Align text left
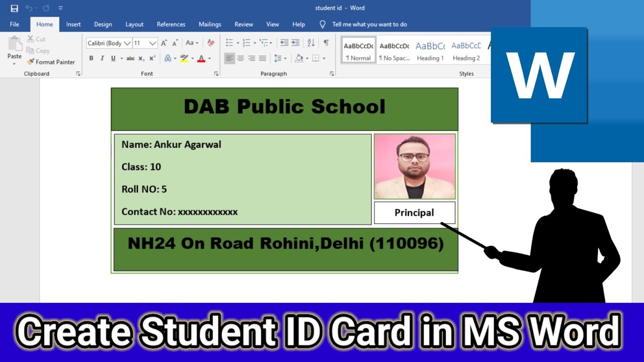This screenshot has height=362, width=644. (229, 58)
